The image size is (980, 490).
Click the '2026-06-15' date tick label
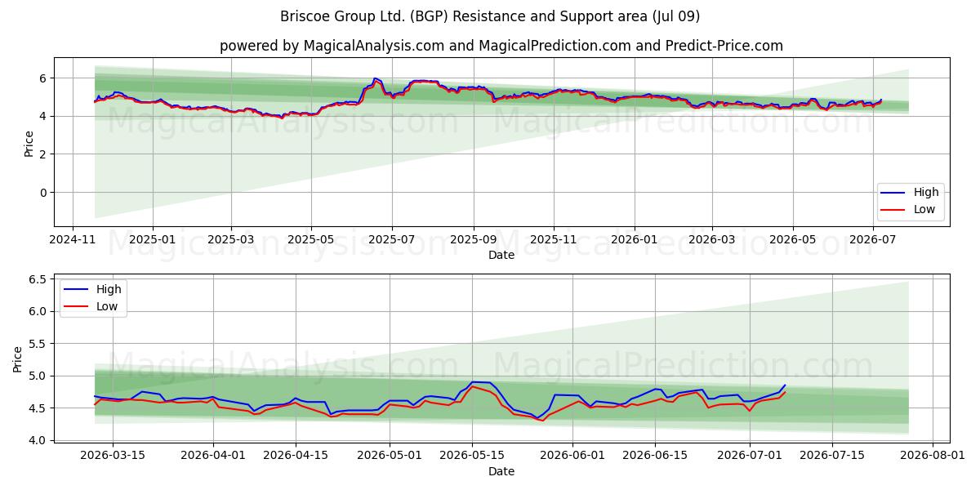coord(654,456)
